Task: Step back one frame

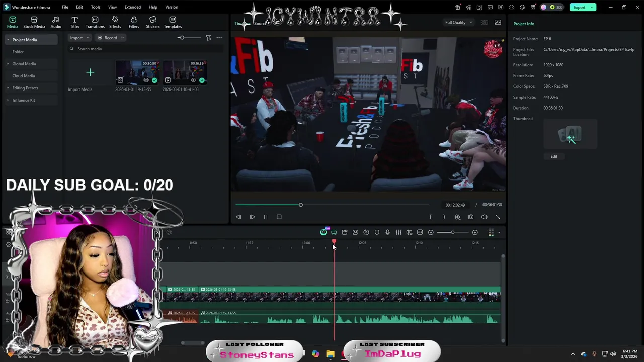Action: [x=238, y=217]
